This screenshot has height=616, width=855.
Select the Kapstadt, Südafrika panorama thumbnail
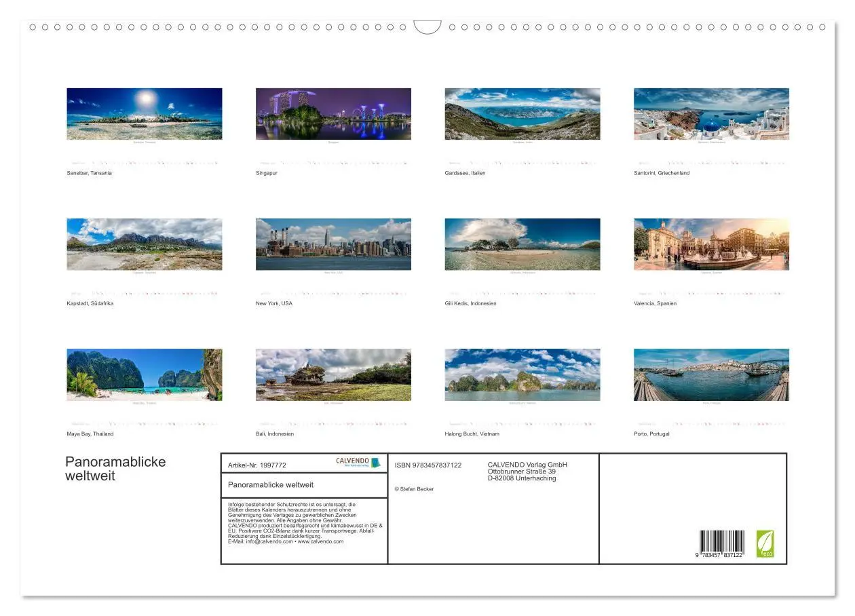tap(144, 244)
